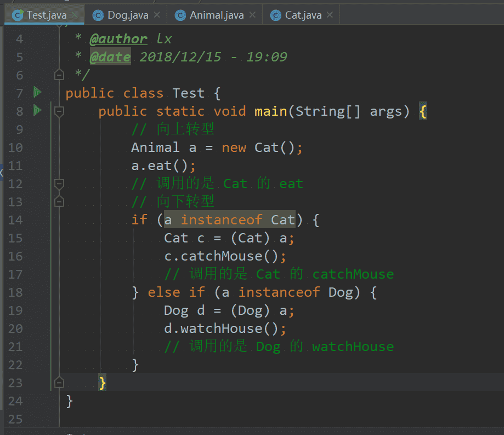Click the fold marker at line 23
This screenshot has width=504, height=435.
(x=59, y=382)
